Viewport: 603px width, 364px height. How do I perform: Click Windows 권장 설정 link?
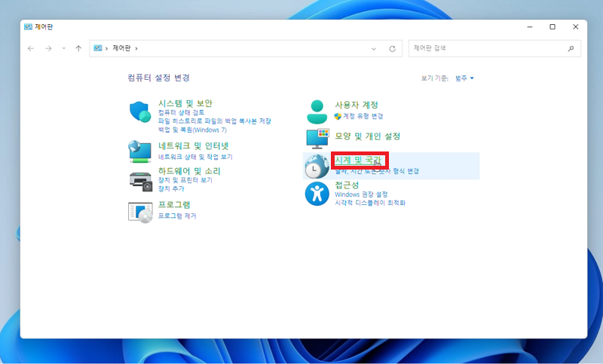click(x=361, y=194)
